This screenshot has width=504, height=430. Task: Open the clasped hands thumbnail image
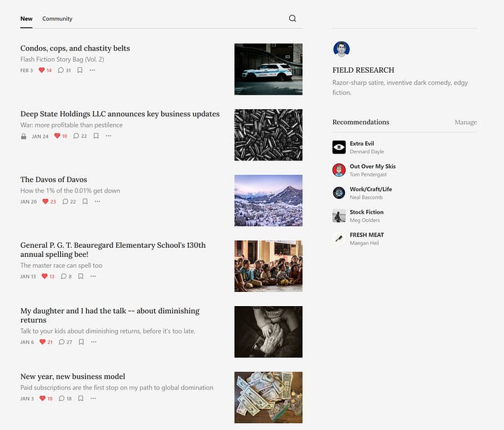[268, 331]
